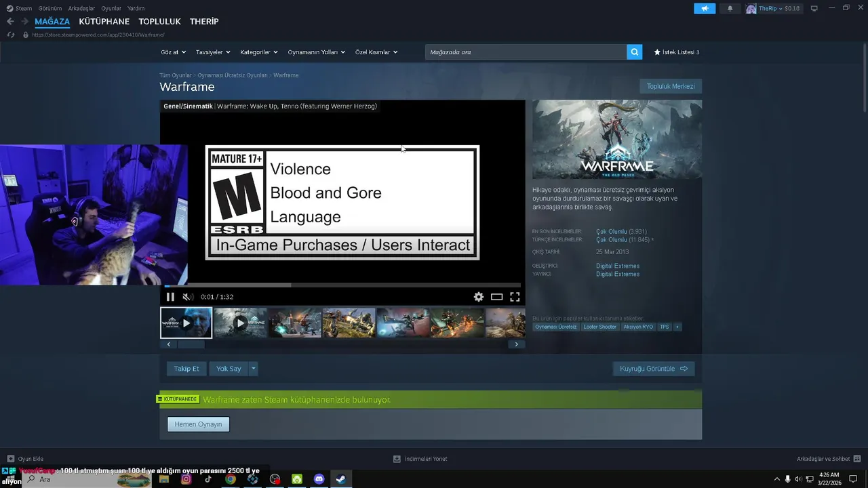Expand the 'Özel Kısımlar' dropdown
This screenshot has width=868, height=488.
pos(376,52)
